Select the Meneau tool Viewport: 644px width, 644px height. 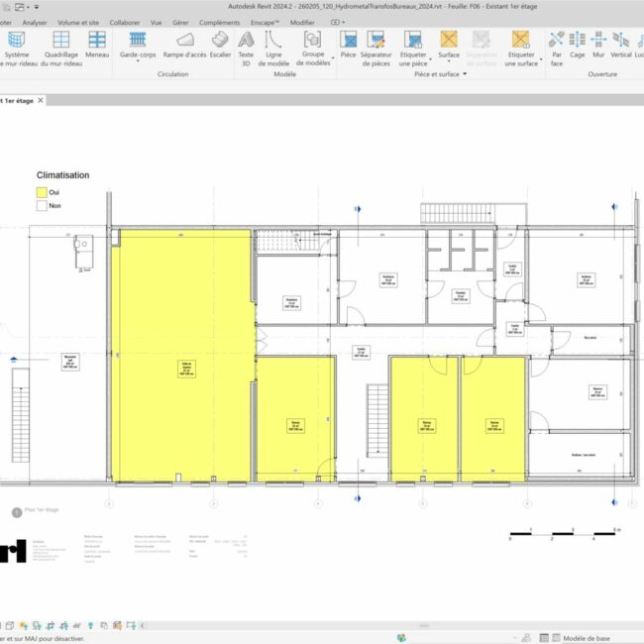pos(97,46)
